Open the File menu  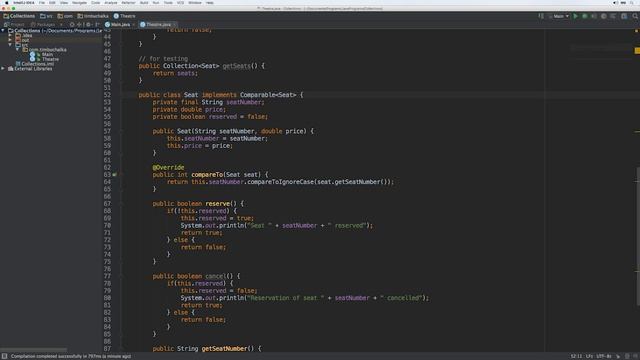[x=42, y=2]
